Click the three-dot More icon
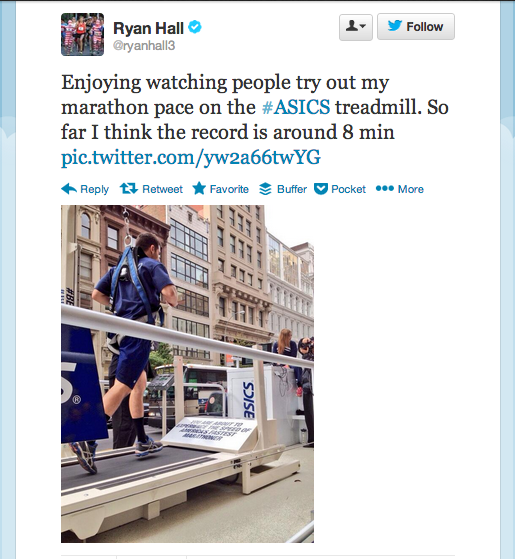The height and width of the screenshot is (559, 515). click(385, 188)
